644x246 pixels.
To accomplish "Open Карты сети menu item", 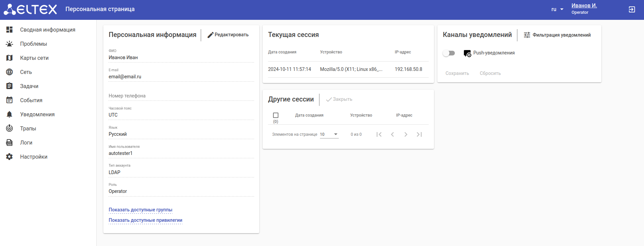I will [x=34, y=58].
